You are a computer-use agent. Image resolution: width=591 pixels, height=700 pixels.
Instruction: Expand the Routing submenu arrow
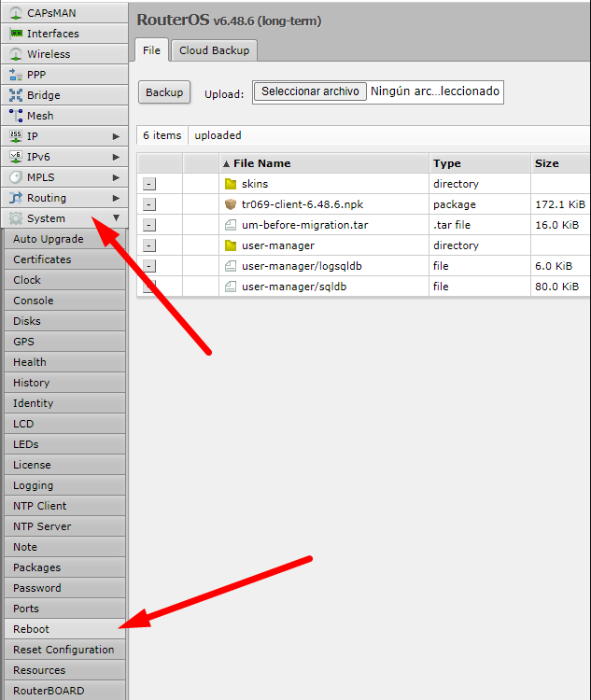[116, 198]
